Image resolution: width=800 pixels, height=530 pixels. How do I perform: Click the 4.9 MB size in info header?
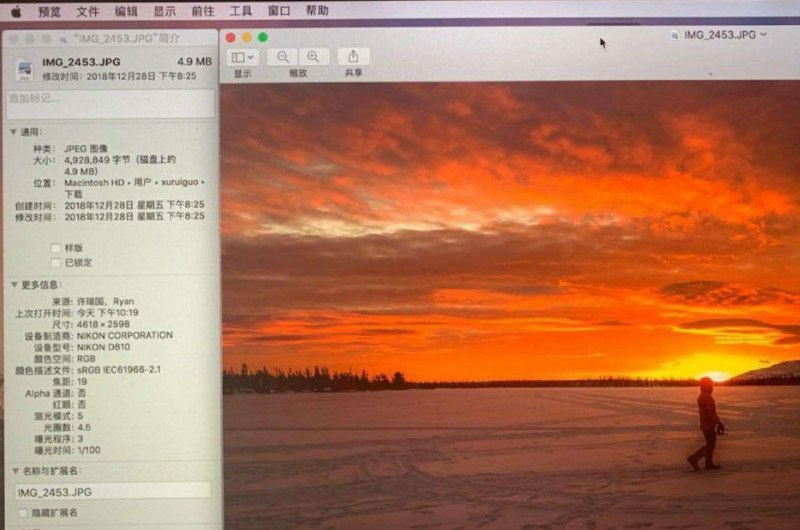(x=194, y=62)
